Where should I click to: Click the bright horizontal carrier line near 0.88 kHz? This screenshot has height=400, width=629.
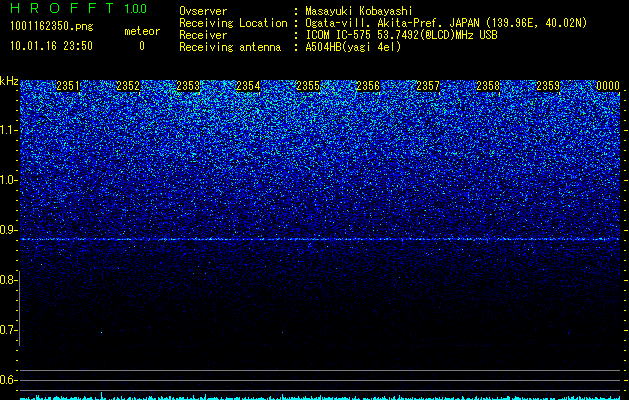[x=320, y=239]
